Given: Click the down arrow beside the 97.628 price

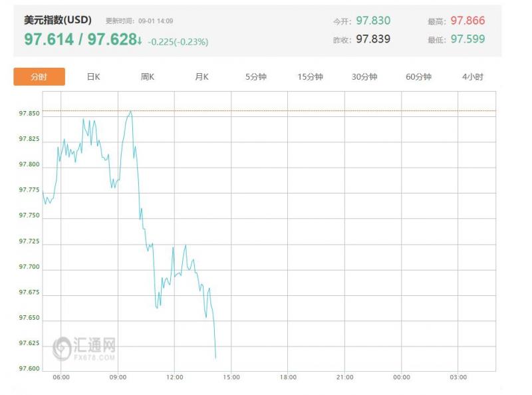Looking at the screenshot, I should [140, 41].
